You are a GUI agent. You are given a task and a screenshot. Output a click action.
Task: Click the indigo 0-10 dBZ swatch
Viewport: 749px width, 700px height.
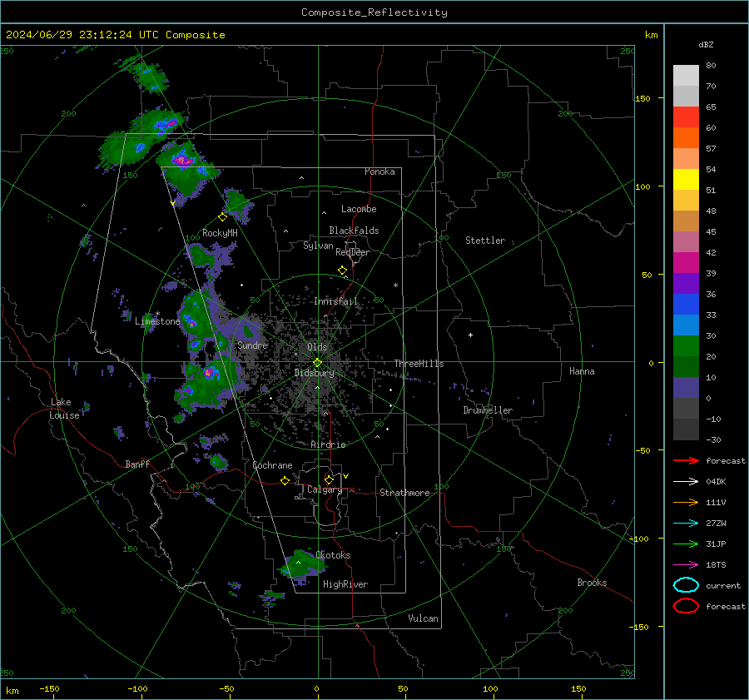686,388
